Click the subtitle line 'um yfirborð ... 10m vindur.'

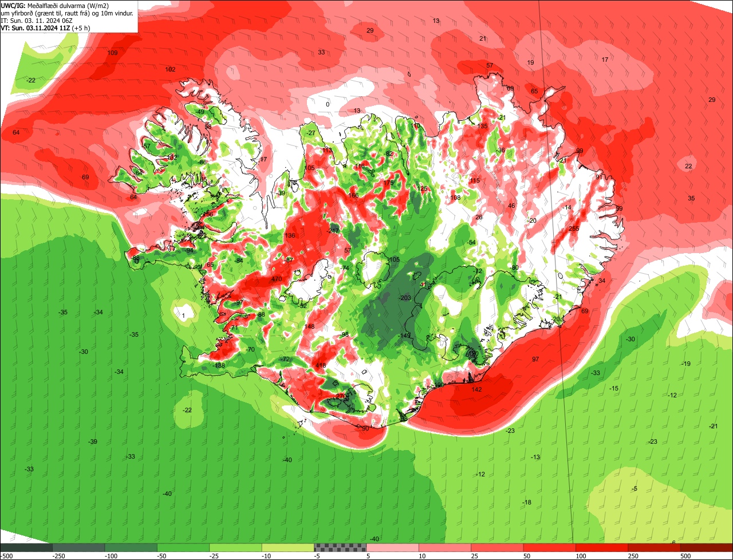pyautogui.click(x=68, y=13)
